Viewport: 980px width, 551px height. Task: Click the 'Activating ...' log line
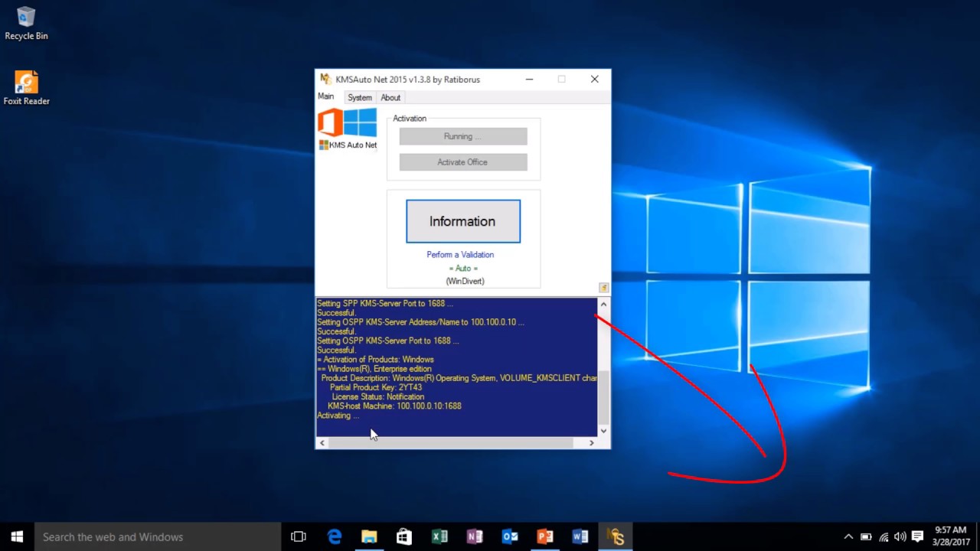[338, 416]
